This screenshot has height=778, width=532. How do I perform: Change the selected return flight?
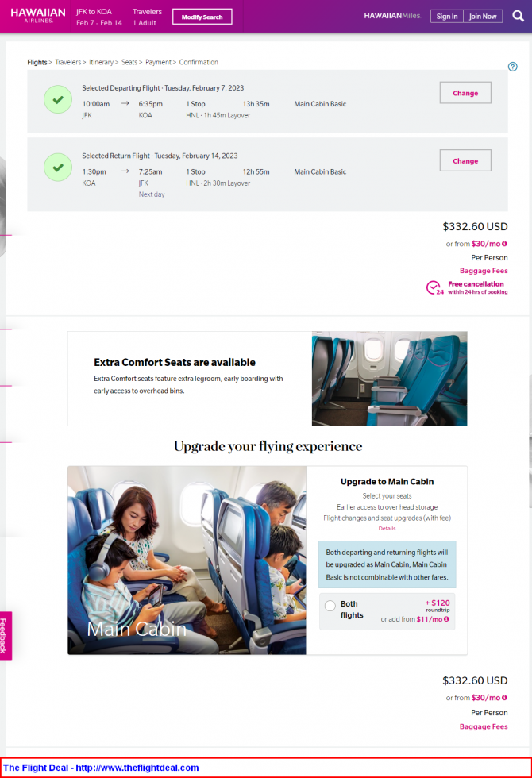465,160
